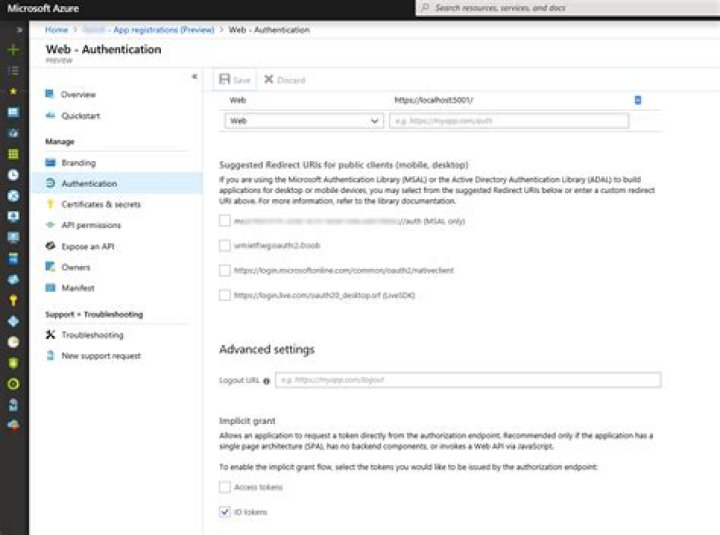720x535 pixels.
Task: Open API permissions page
Action: point(91,225)
